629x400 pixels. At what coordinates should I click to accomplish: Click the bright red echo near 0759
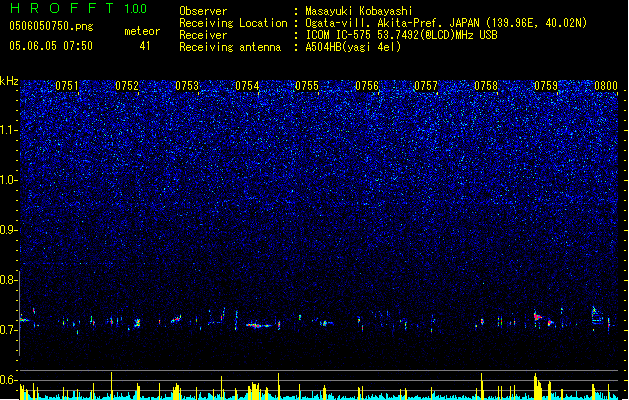tap(538, 317)
